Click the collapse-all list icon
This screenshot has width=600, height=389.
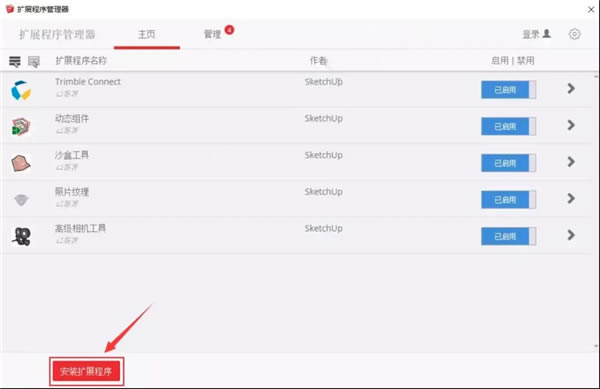tap(34, 61)
